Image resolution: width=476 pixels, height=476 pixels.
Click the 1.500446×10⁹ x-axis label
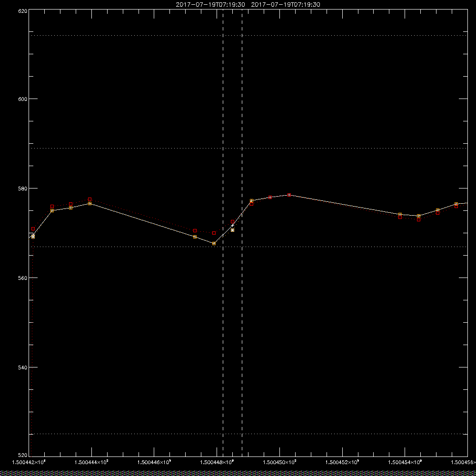click(154, 462)
